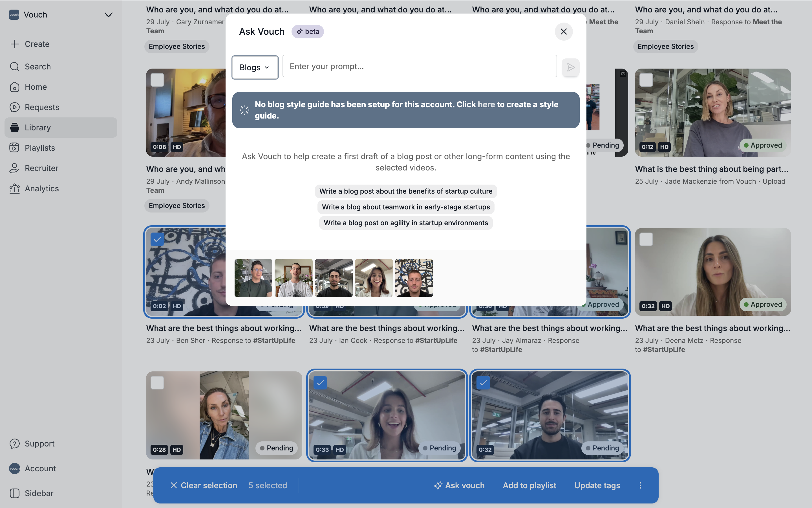Uncheck the 0:32 bearded man video checkbox
812x508 pixels.
click(x=483, y=383)
